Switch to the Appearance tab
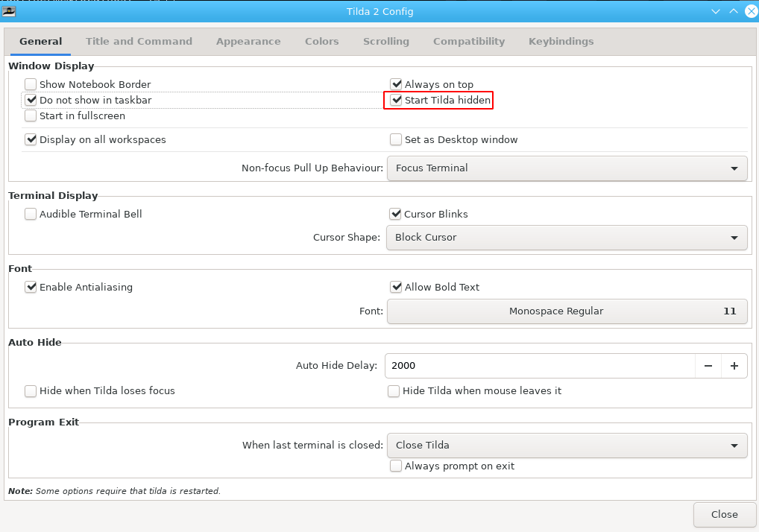The width and height of the screenshot is (759, 532). [248, 42]
